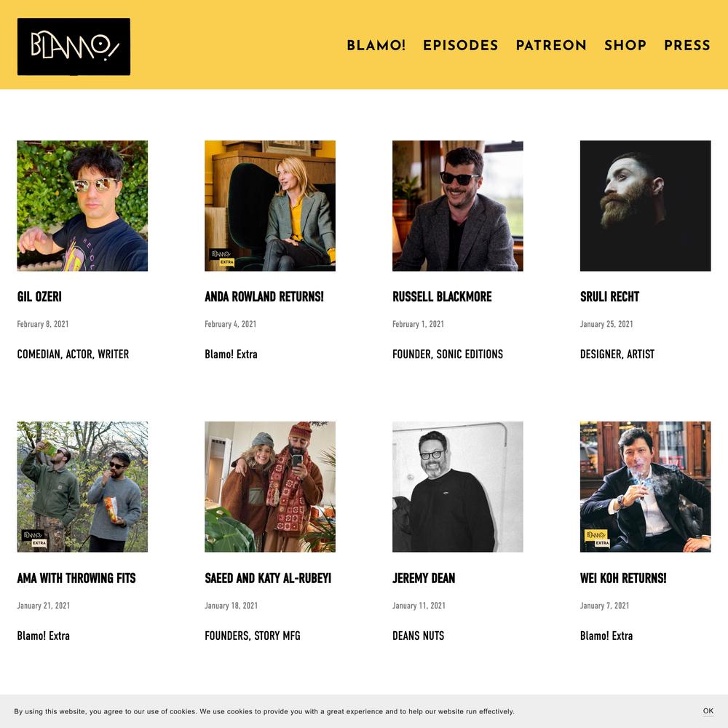Open the Gil Ozeri episode thumbnail
Image resolution: width=728 pixels, height=728 pixels.
[x=83, y=206]
